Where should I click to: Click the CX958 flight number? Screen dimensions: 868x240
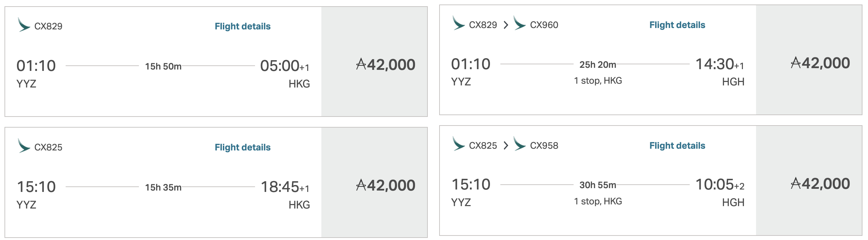[x=544, y=146]
